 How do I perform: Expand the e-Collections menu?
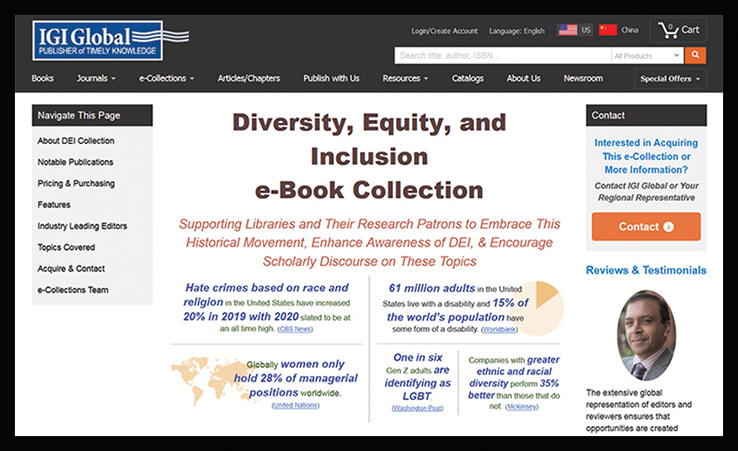point(166,79)
